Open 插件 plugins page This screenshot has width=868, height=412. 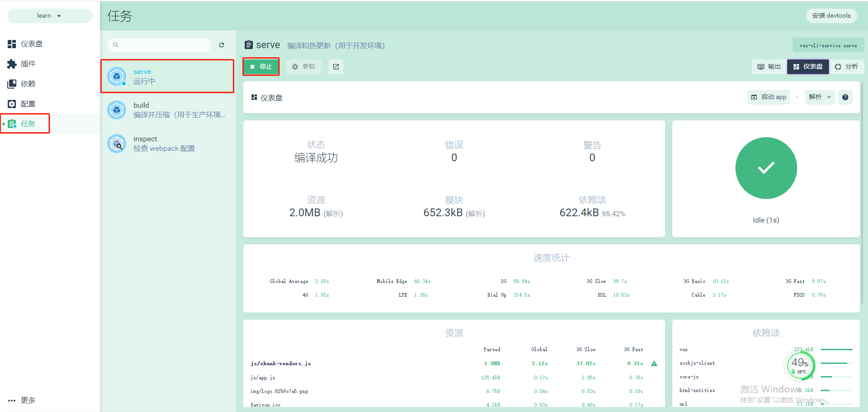[50, 64]
